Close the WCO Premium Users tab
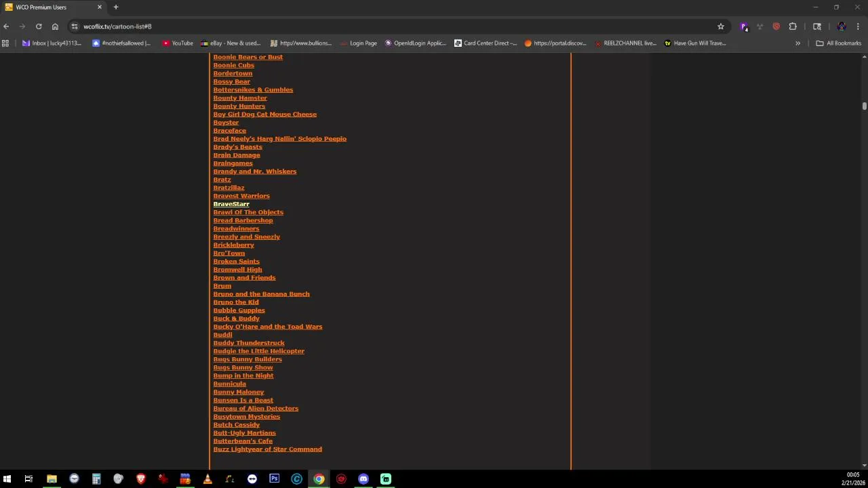Image resolution: width=868 pixels, height=488 pixels. click(100, 7)
